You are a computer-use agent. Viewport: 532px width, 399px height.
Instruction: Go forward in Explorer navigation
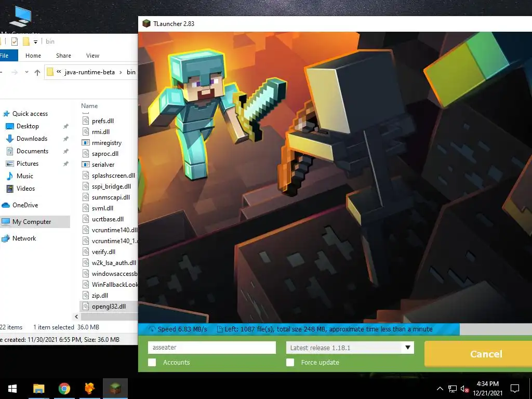15,72
